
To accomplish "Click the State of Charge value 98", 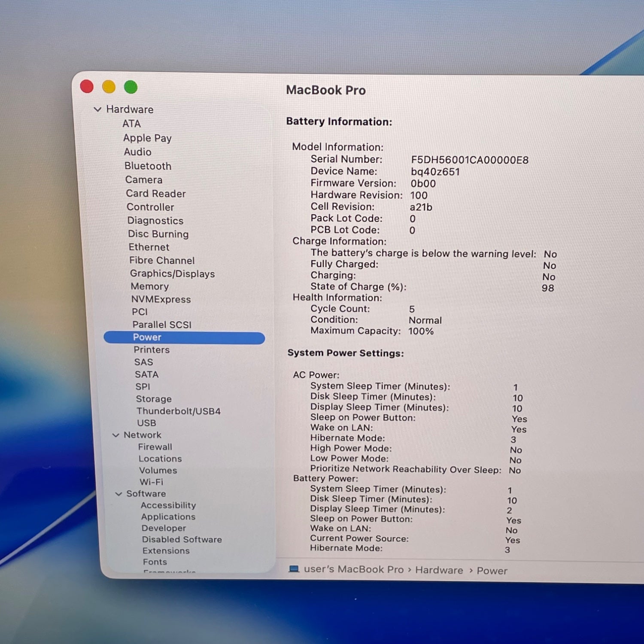I will click(x=548, y=288).
